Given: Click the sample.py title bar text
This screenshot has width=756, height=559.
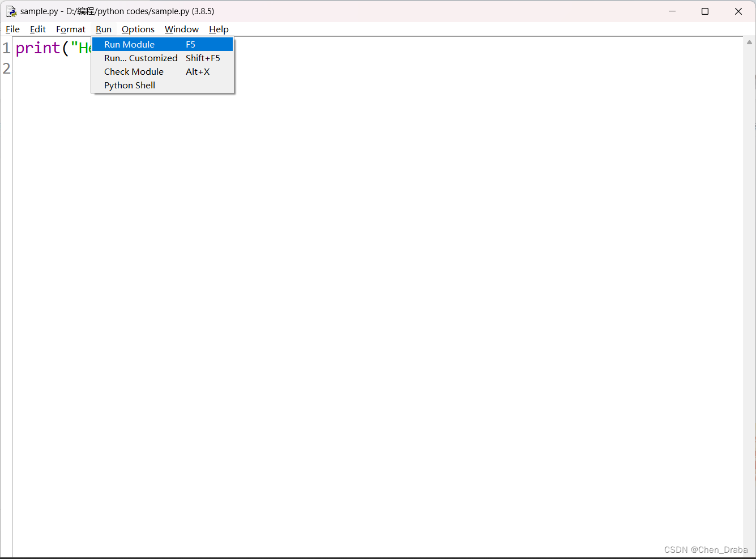Looking at the screenshot, I should point(117,11).
